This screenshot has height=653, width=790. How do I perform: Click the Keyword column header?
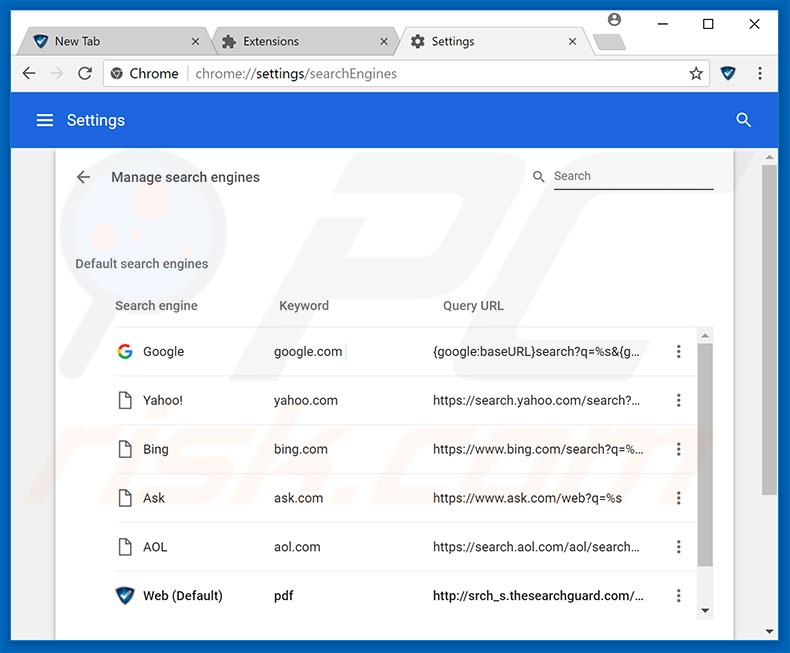click(304, 305)
